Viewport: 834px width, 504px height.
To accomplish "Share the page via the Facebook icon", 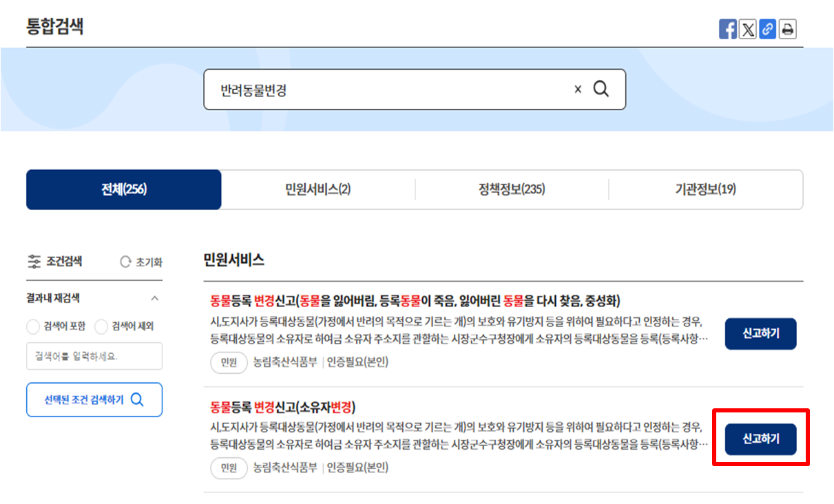I will click(728, 28).
